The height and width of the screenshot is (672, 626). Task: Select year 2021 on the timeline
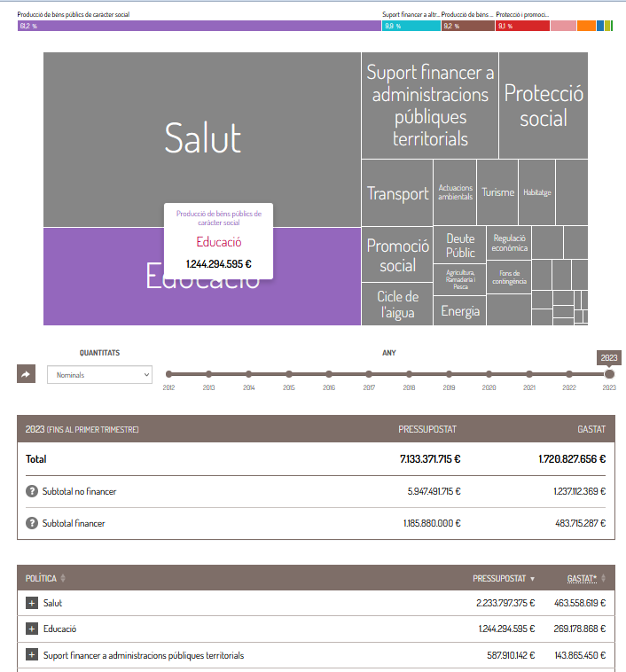(x=529, y=374)
